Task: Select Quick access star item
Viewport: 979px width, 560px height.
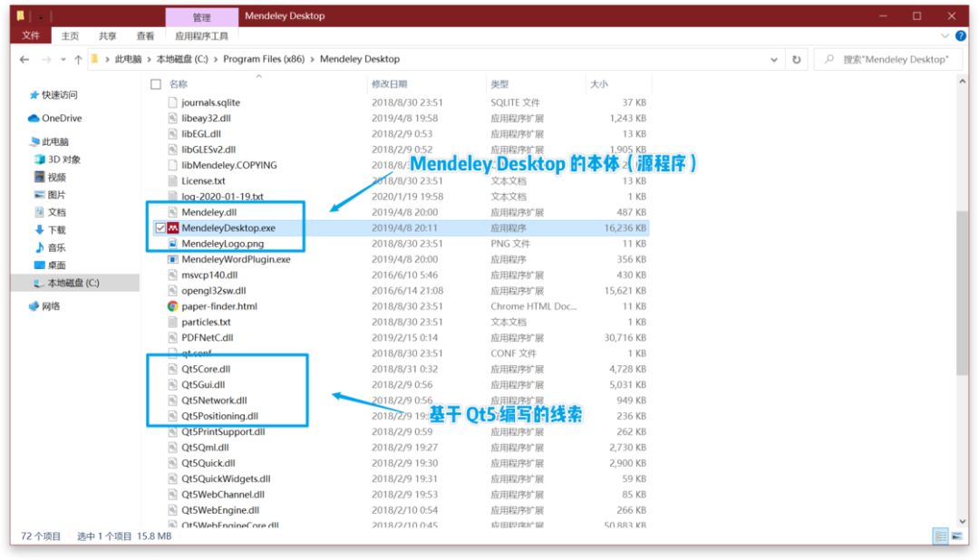Action: pos(53,95)
